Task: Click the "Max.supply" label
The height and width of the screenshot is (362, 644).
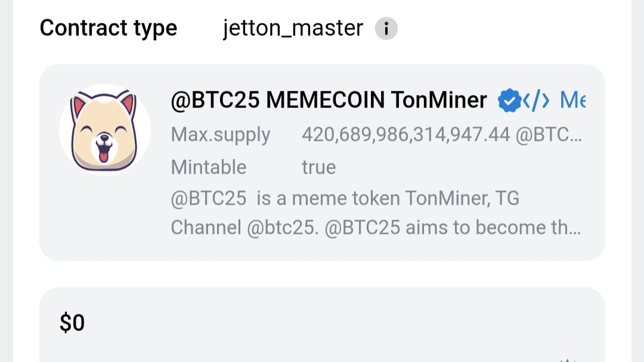Action: (x=221, y=135)
